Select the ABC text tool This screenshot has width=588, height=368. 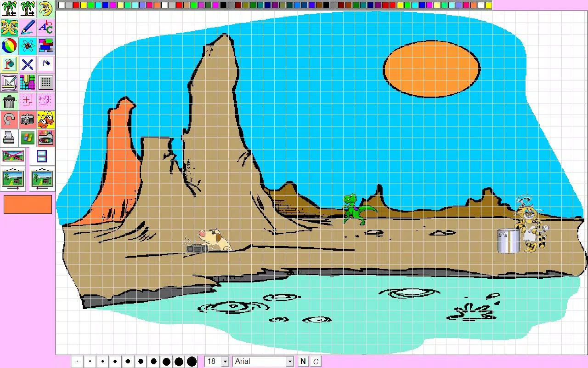[45, 27]
